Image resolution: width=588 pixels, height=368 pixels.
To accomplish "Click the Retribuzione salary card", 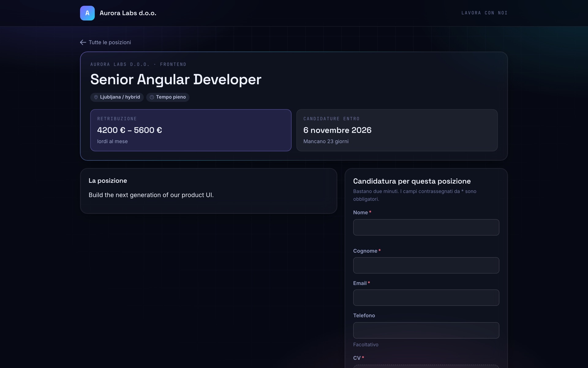I will pyautogui.click(x=191, y=130).
